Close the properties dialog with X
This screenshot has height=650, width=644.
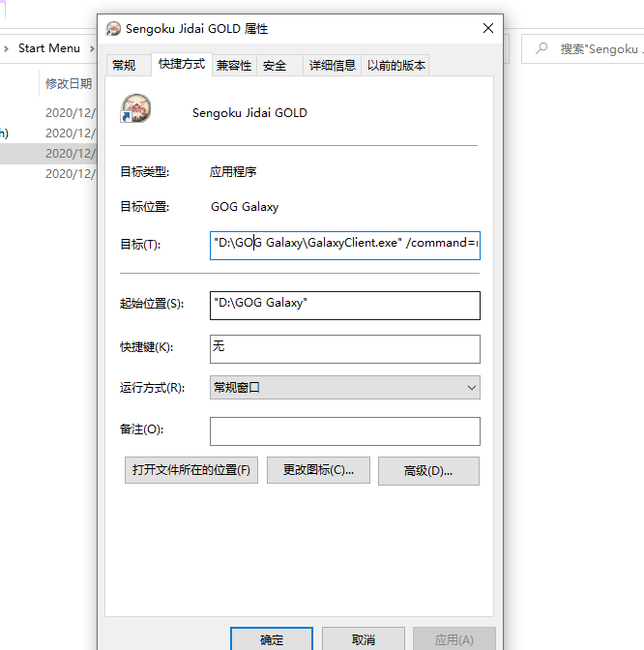[x=488, y=28]
